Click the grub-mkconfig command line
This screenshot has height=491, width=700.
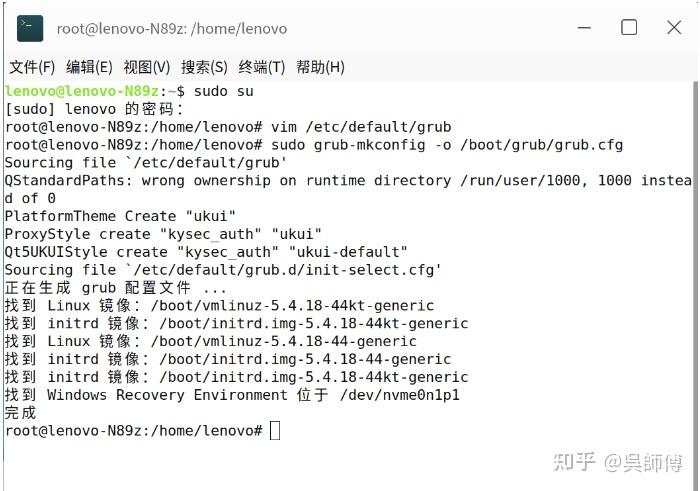[314, 145]
